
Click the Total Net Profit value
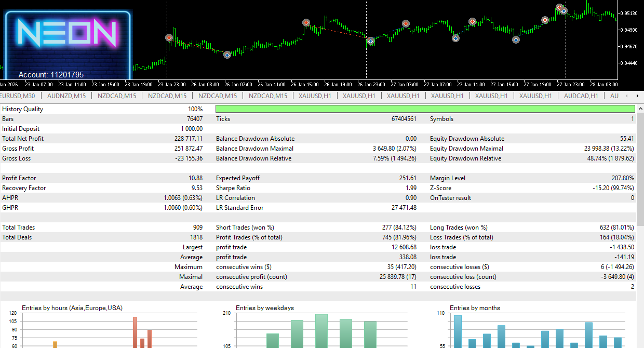189,139
